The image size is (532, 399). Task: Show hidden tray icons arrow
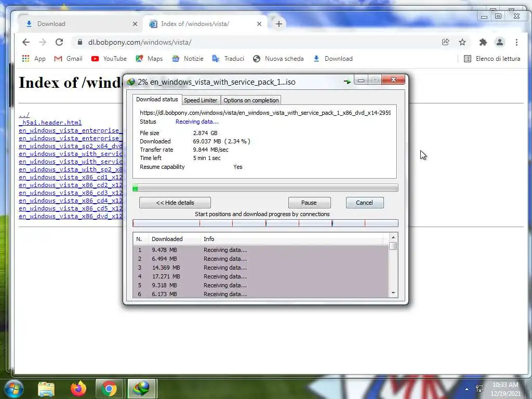(467, 389)
